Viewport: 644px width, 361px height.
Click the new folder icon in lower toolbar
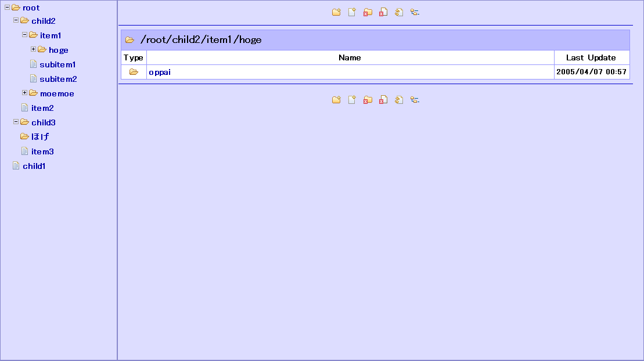(336, 100)
